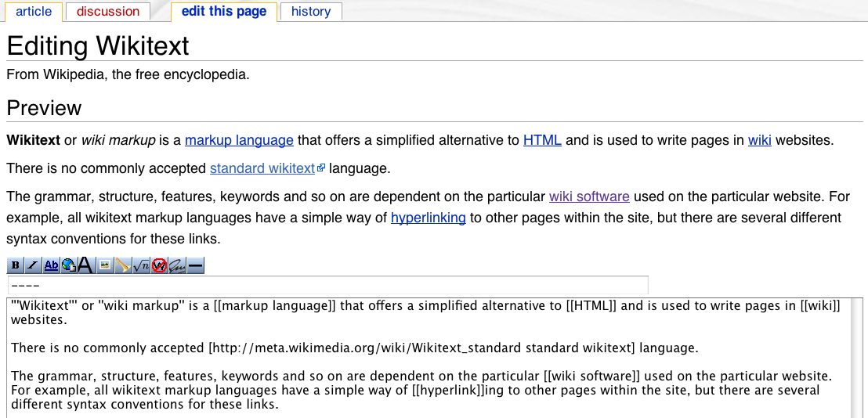Image resolution: width=868 pixels, height=418 pixels.
Task: Click the italic wiki markup text in preview
Action: (x=118, y=140)
